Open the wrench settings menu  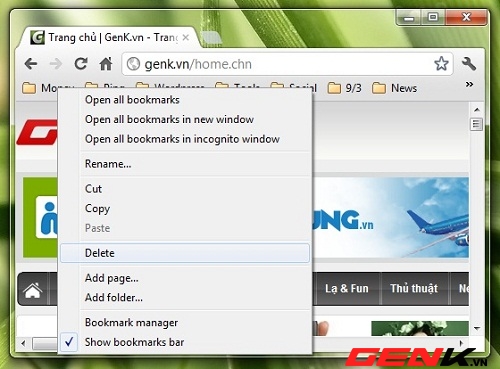click(468, 63)
